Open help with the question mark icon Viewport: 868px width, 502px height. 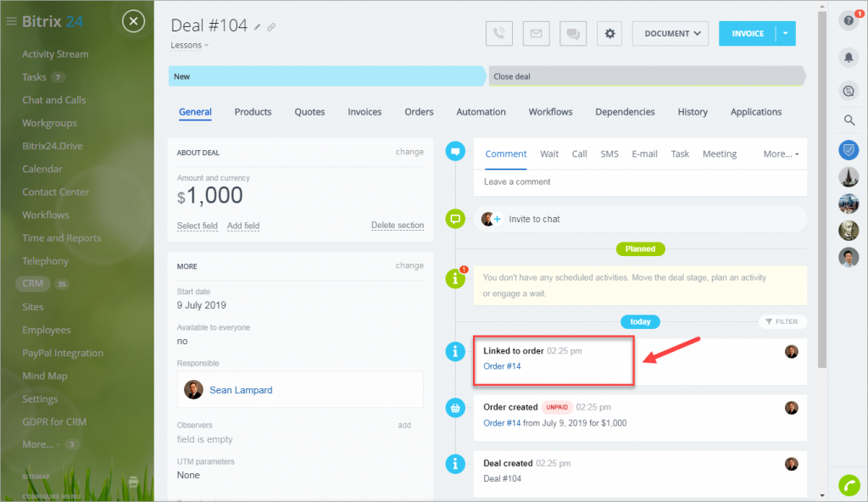(849, 21)
